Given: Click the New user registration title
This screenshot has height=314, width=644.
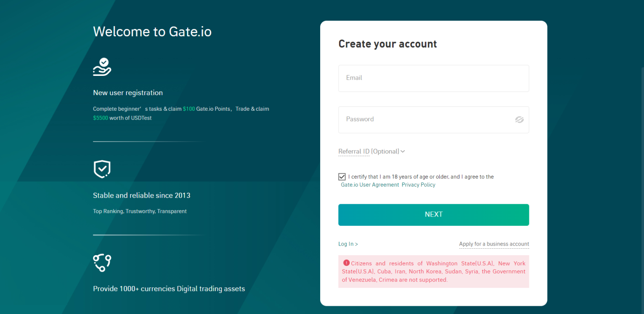Looking at the screenshot, I should point(128,93).
